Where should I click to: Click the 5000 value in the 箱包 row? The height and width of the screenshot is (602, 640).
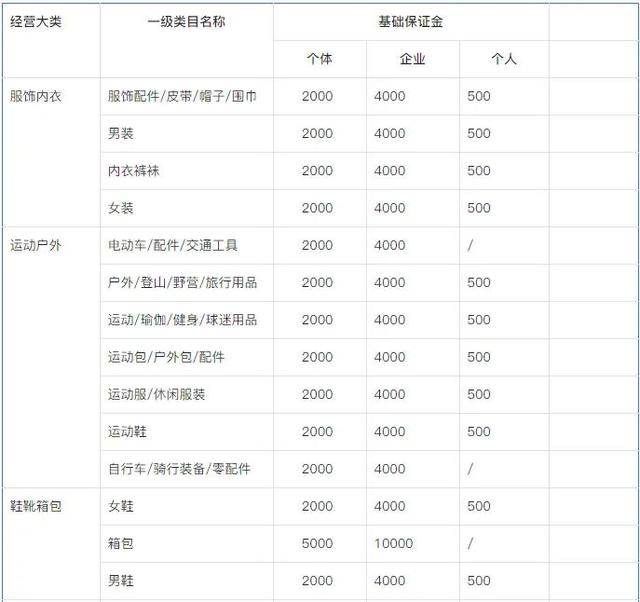click(x=317, y=544)
